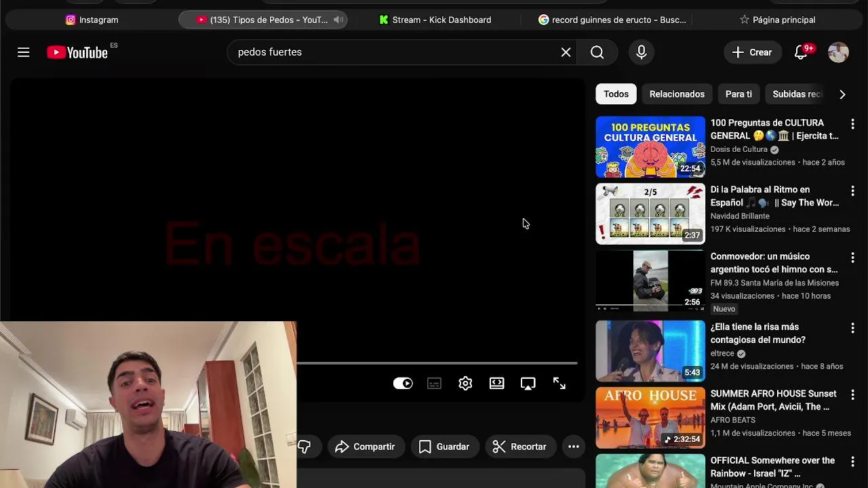This screenshot has width=868, height=488.
Task: Select the Relacionados filter chip
Action: tap(677, 94)
